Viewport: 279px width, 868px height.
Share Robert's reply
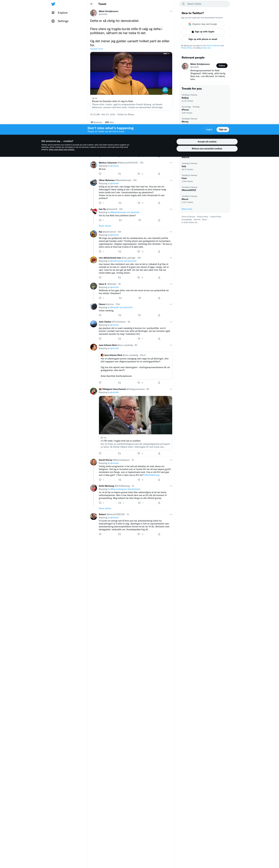point(159,534)
